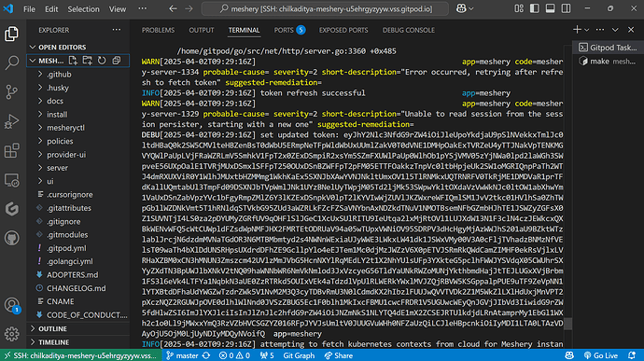Toggle secondary side bar layout button
644x361 pixels.
[x=566, y=8]
